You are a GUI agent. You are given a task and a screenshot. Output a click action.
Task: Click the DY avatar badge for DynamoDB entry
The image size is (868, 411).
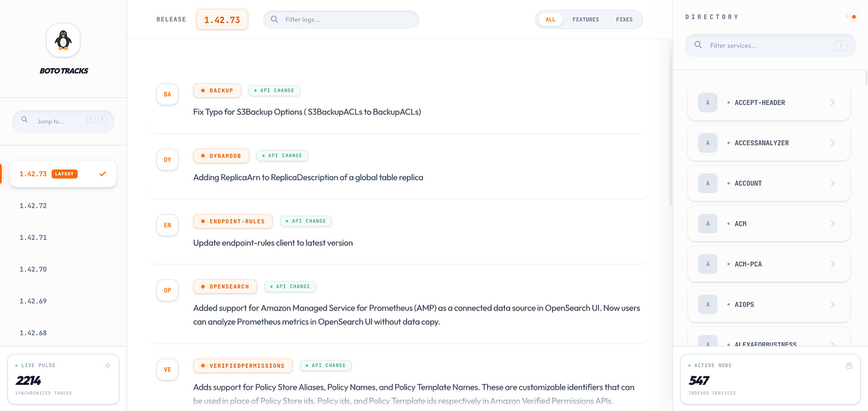point(167,159)
